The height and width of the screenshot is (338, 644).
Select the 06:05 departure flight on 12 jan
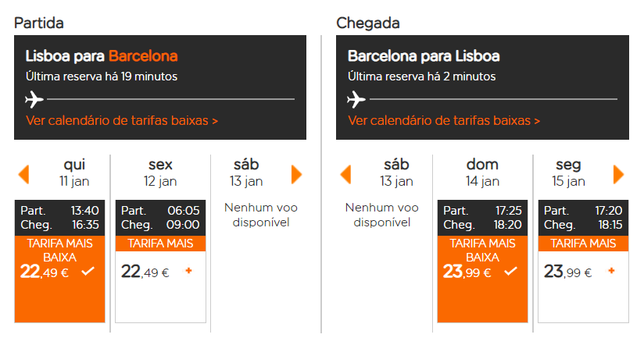tap(160, 262)
